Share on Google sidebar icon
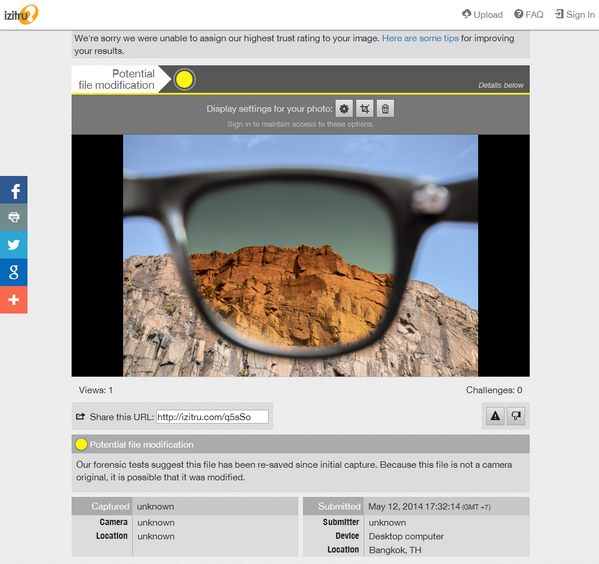Viewport: 599px width, 564px height. 14,272
